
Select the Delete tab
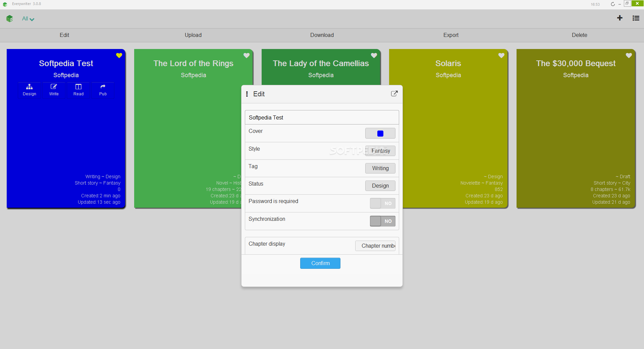pos(580,35)
